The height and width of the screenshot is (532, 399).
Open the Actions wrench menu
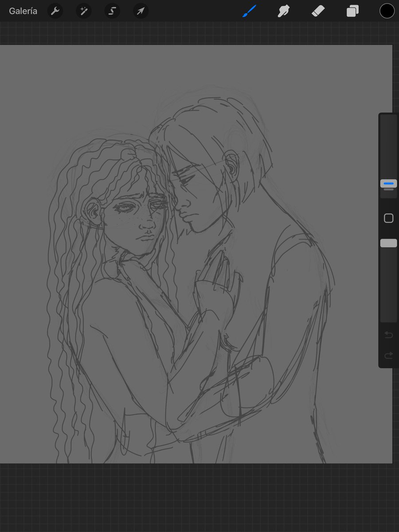(55, 11)
